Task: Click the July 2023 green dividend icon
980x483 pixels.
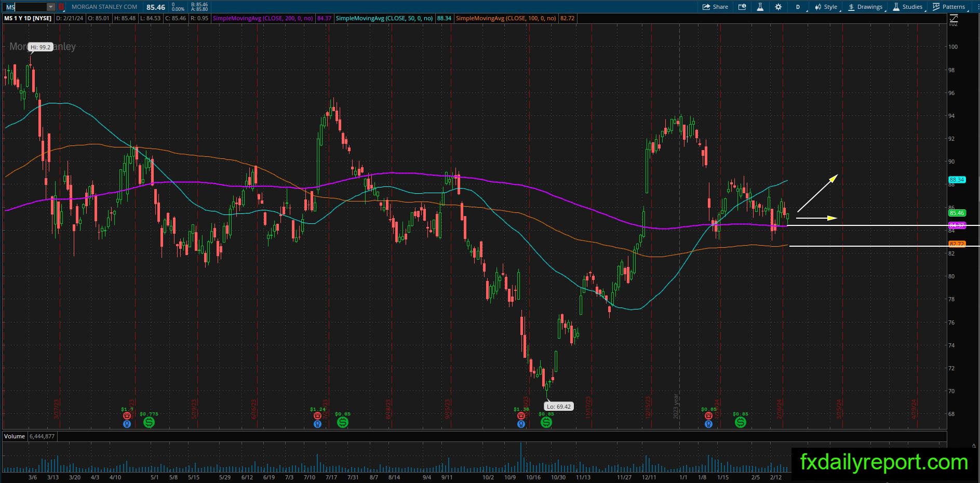Action: pos(343,422)
